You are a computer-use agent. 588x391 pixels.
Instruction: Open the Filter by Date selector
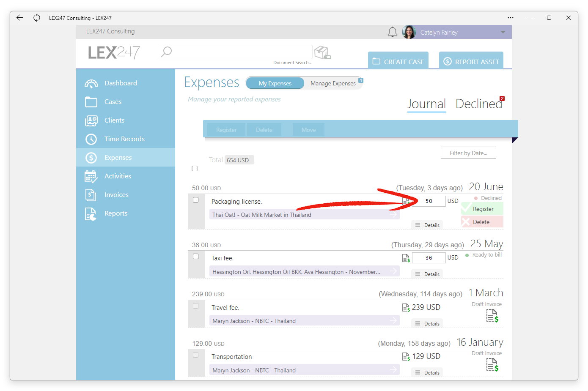point(468,153)
